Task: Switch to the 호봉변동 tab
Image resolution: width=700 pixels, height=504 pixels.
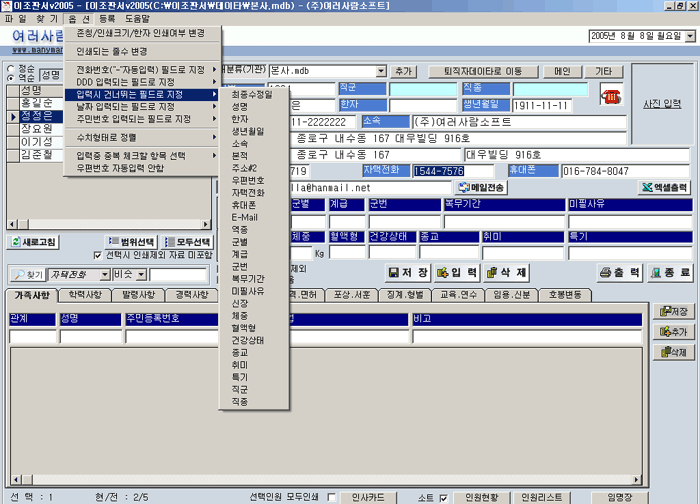Action: 571,295
